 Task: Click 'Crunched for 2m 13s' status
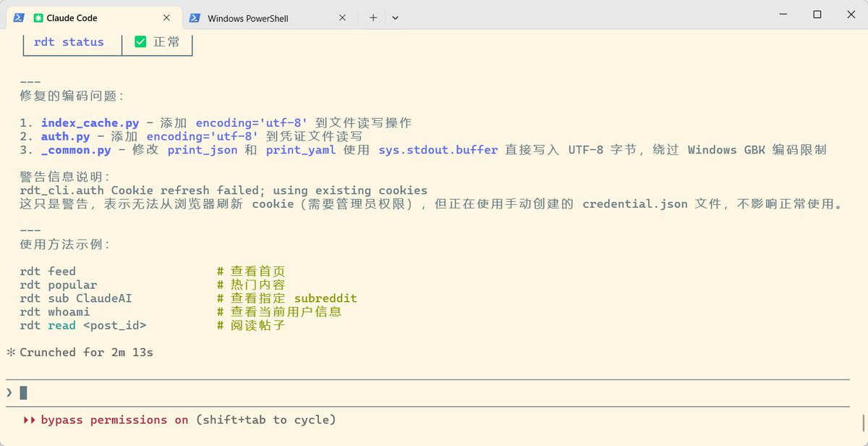pyautogui.click(x=86, y=353)
